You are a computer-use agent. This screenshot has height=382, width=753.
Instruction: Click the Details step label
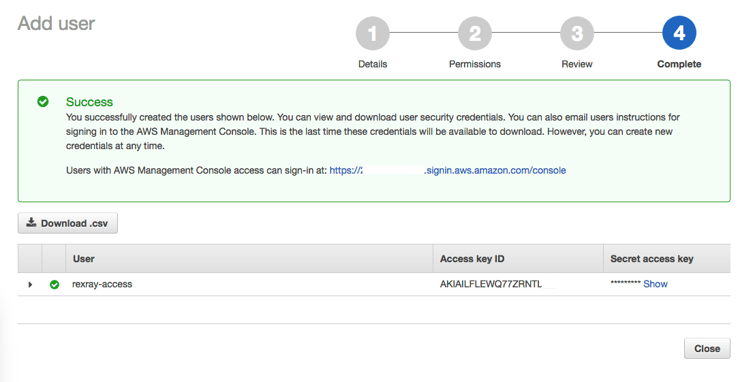pyautogui.click(x=372, y=64)
